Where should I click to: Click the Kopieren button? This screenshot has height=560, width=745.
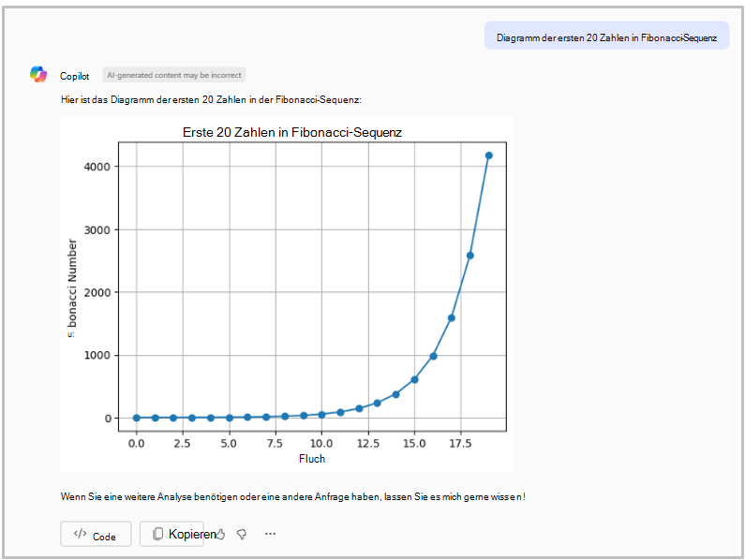click(x=171, y=534)
